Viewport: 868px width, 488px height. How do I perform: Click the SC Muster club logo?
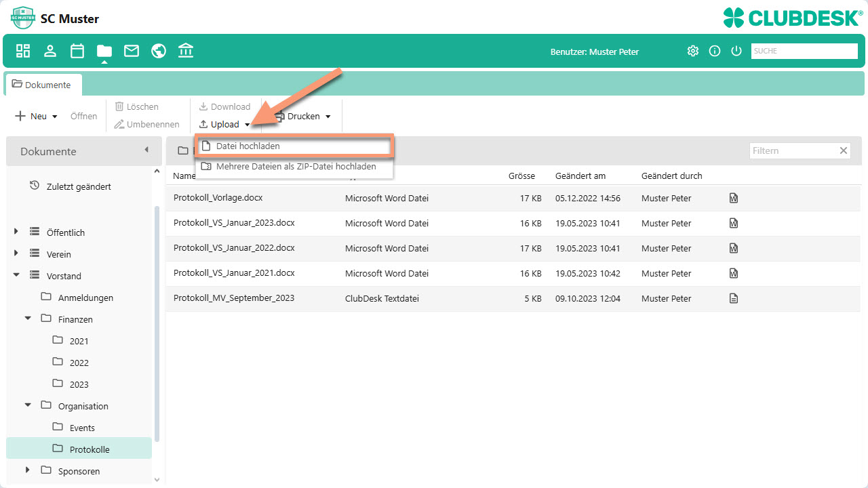[x=23, y=17]
